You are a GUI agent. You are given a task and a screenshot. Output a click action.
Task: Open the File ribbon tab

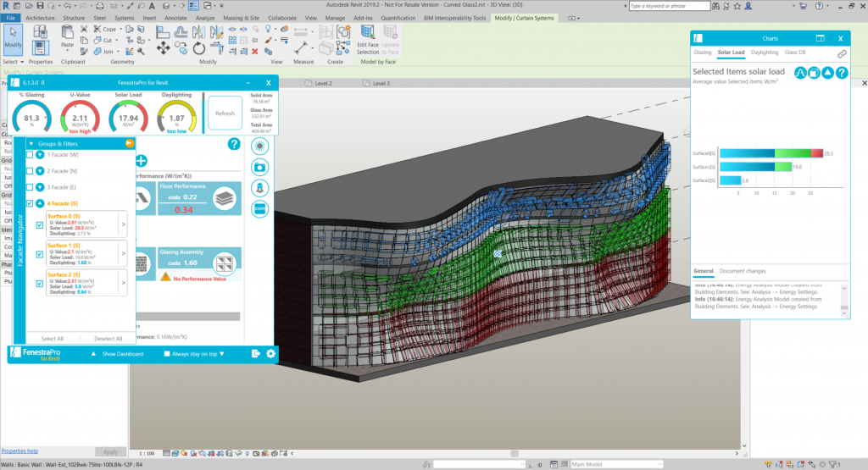10,18
